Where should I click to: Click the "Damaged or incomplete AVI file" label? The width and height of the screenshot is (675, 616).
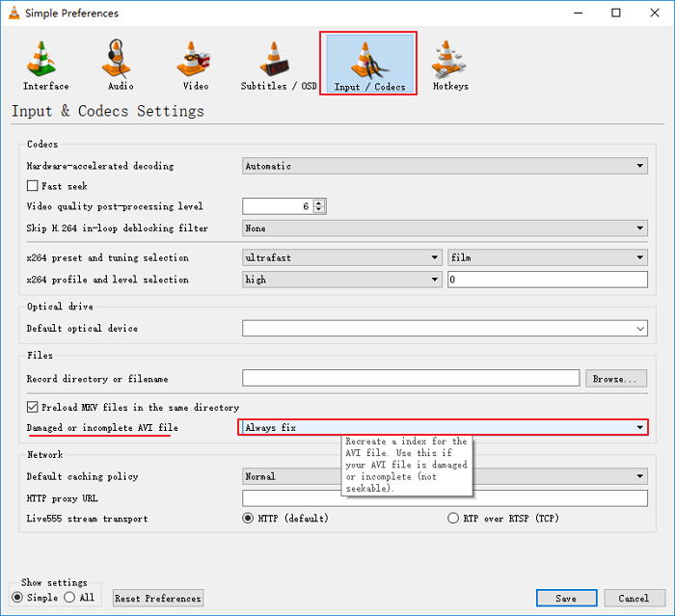point(102,427)
